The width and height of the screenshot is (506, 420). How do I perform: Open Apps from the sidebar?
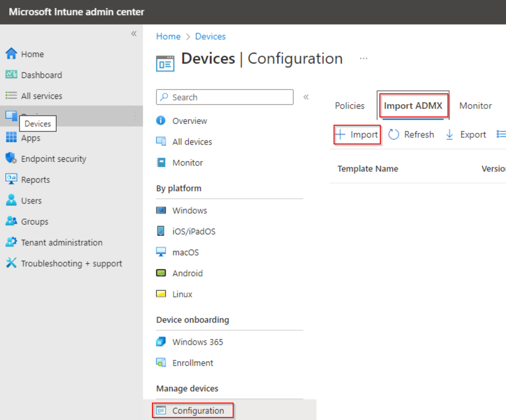(31, 138)
